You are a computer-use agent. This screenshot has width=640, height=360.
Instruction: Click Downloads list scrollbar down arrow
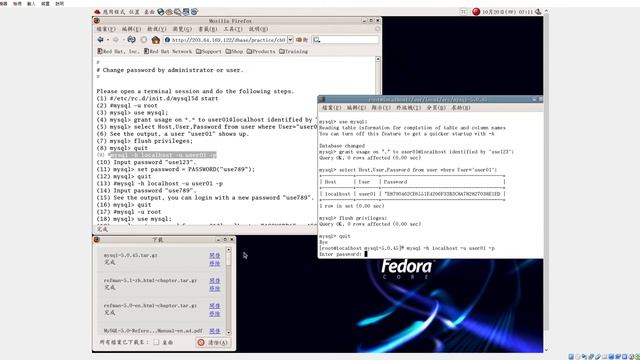pyautogui.click(x=229, y=332)
